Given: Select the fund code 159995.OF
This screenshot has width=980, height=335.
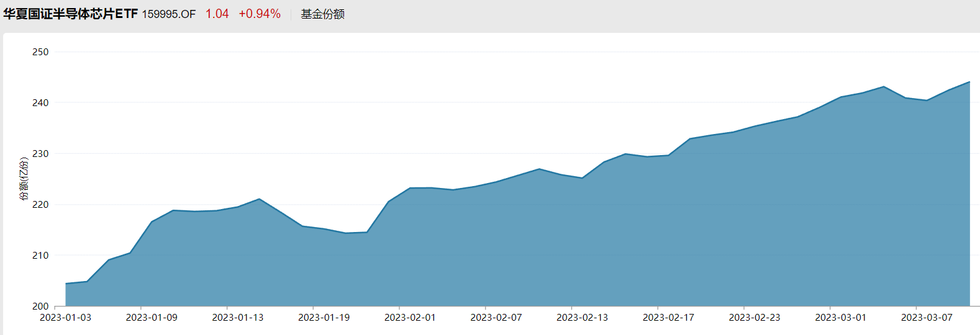Looking at the screenshot, I should (169, 14).
